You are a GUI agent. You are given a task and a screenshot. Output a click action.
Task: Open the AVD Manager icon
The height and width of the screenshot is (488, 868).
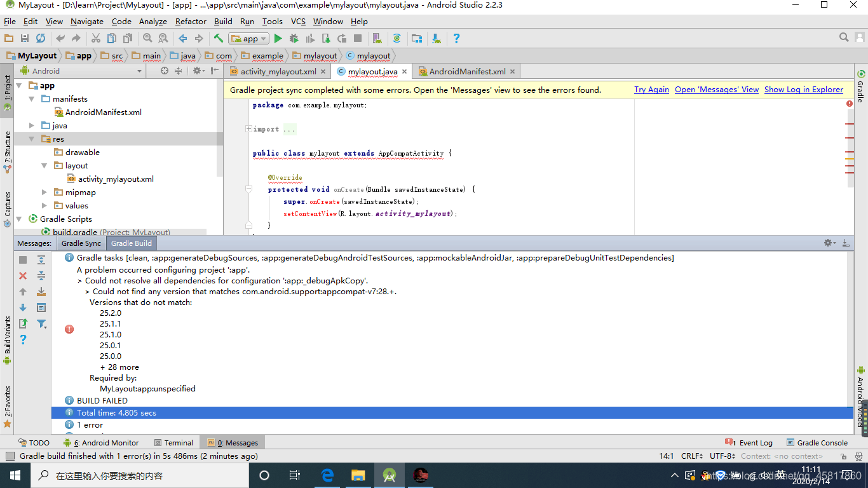click(x=377, y=39)
